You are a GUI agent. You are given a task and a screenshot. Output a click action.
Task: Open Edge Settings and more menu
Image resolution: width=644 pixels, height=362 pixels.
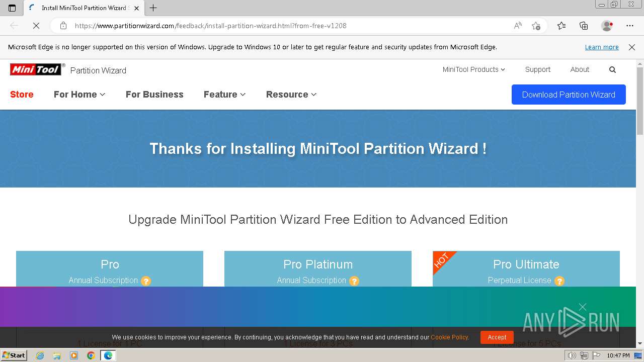tap(630, 26)
